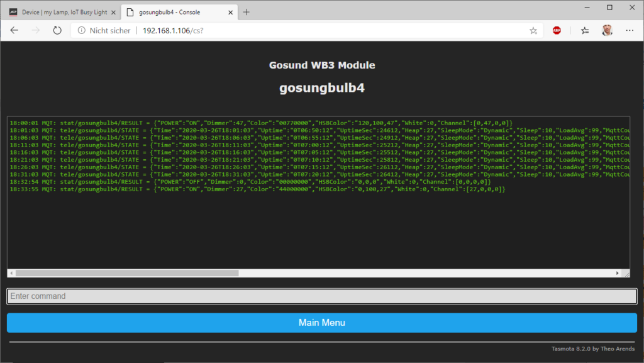Click the 18:31:03 tele STATE log line
The height and width of the screenshot is (363, 644).
[x=319, y=174]
